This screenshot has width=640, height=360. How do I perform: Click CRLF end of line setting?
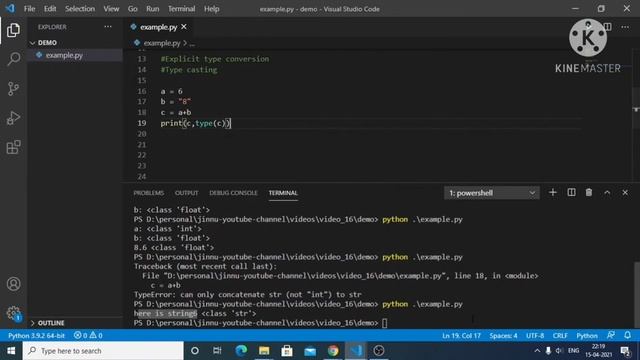coord(560,336)
